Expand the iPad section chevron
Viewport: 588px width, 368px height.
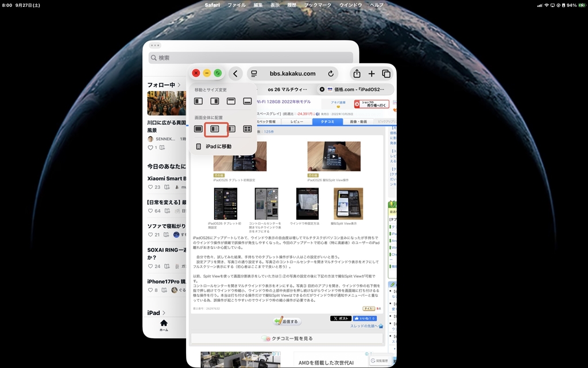point(164,313)
